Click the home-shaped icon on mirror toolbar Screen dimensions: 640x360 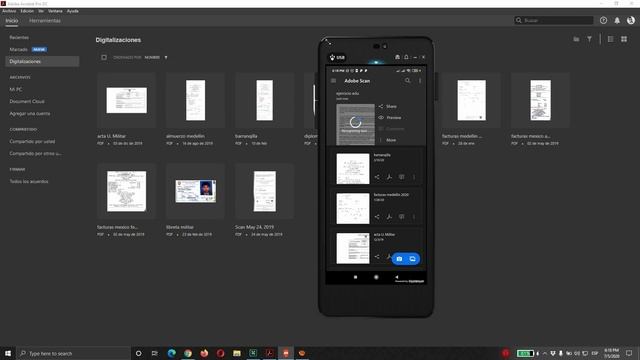397,57
